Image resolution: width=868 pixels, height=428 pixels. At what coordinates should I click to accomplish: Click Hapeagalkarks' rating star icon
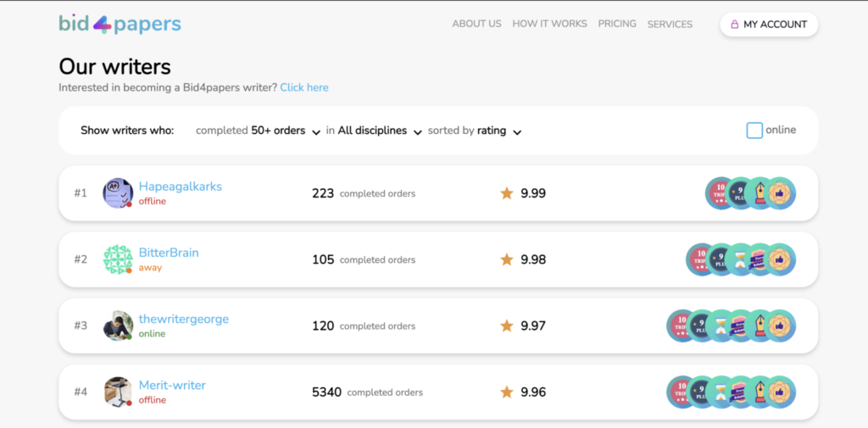pos(507,193)
